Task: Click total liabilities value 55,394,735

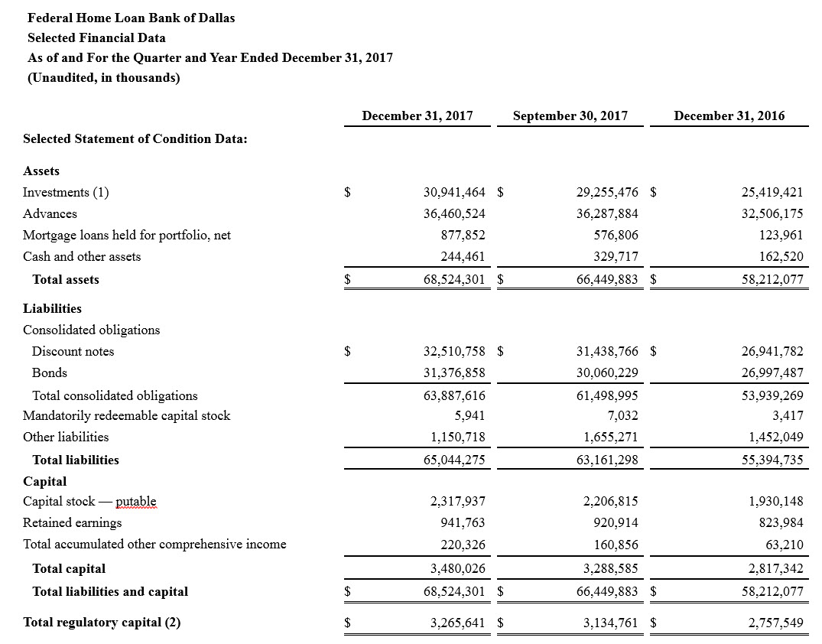Action: coord(772,460)
